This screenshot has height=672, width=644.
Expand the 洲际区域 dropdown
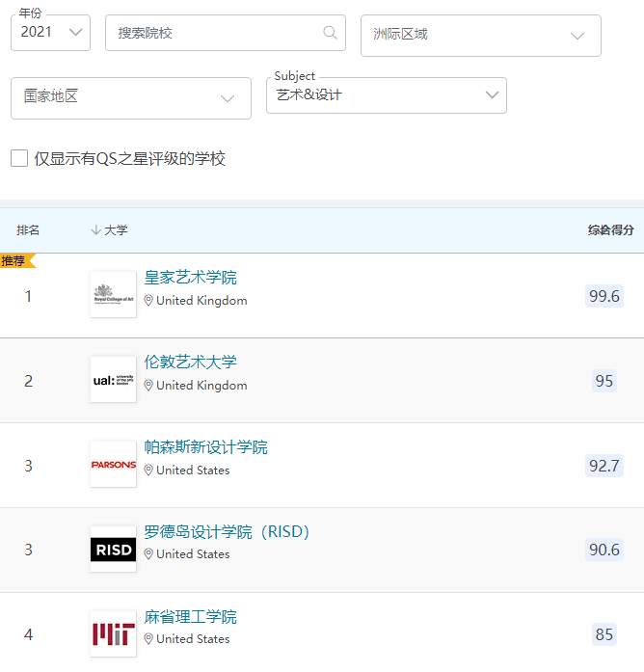481,36
